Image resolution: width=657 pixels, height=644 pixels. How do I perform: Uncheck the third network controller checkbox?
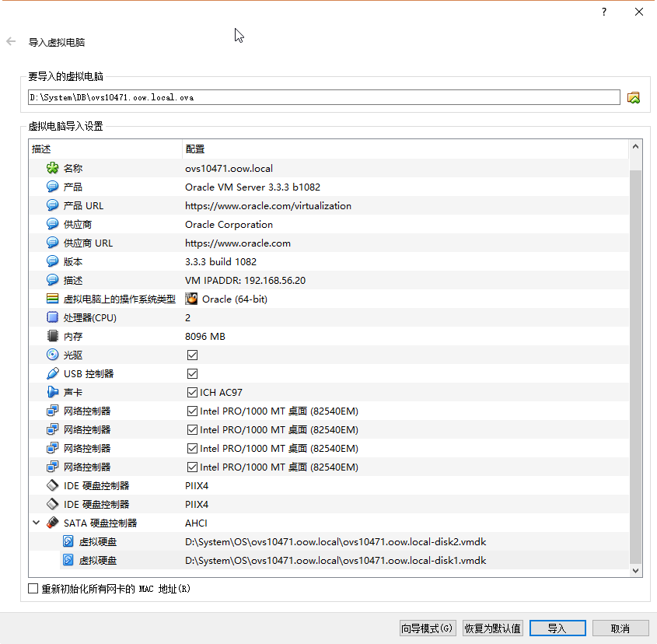tap(192, 448)
